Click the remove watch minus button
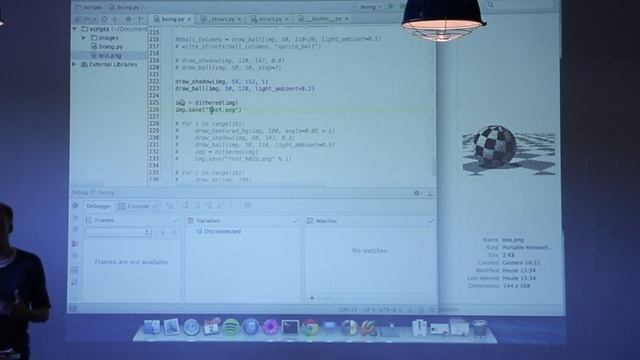Screen dimensions: 640x360 325,298
